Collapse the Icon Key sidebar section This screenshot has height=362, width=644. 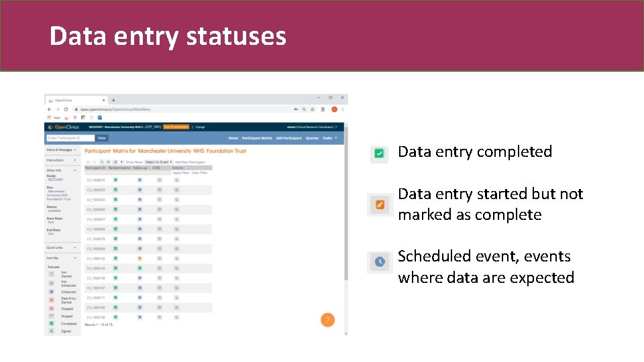74,257
